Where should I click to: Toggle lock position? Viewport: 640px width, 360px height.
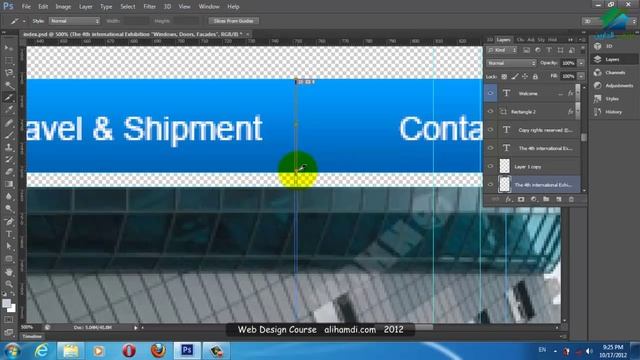point(525,76)
